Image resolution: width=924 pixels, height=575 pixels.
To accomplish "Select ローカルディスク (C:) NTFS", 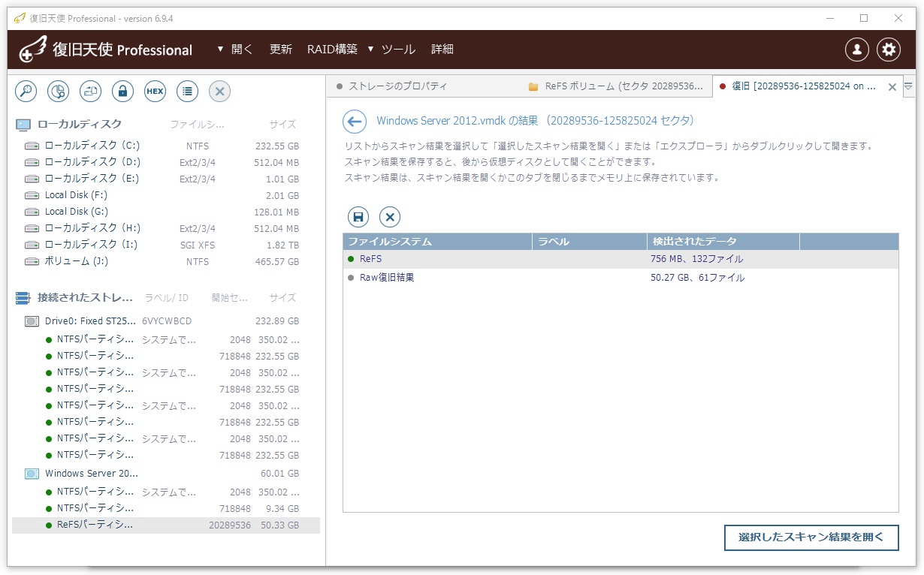I will [x=166, y=146].
